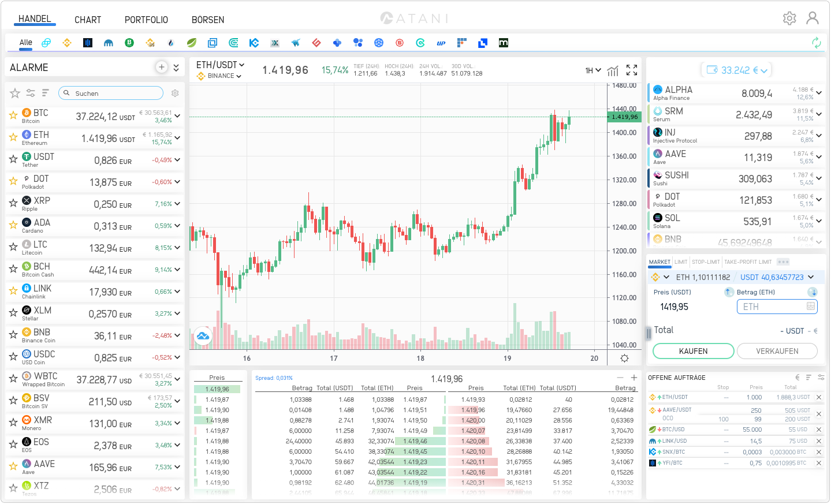Screen dimensions: 831x504
Task: Toggle favorite star for XRP
Action: click(x=13, y=203)
